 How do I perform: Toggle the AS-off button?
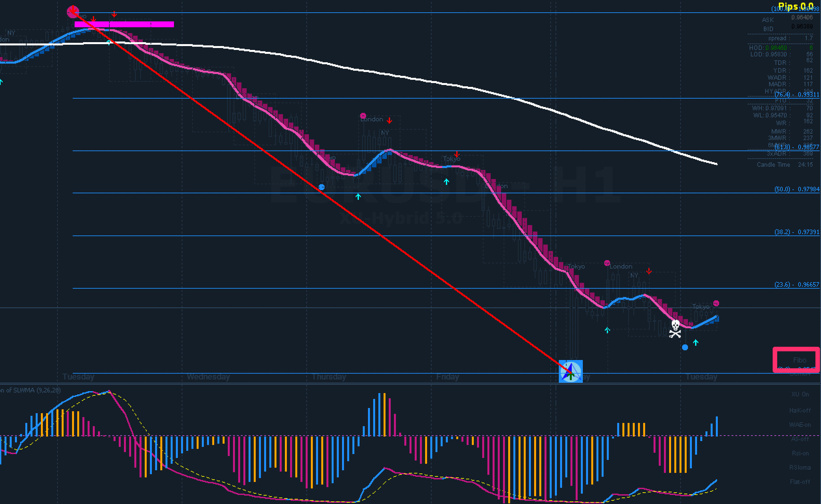[800, 439]
